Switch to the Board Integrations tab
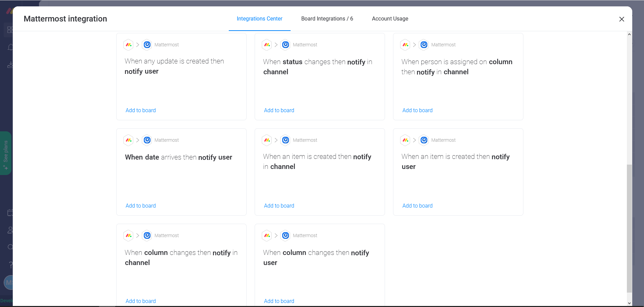 pyautogui.click(x=327, y=19)
